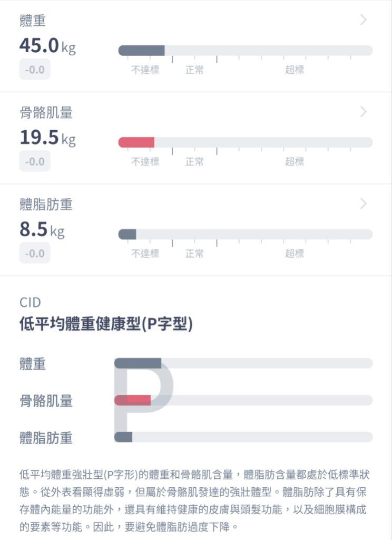Click the 體重 bar in CID chart

138,363
